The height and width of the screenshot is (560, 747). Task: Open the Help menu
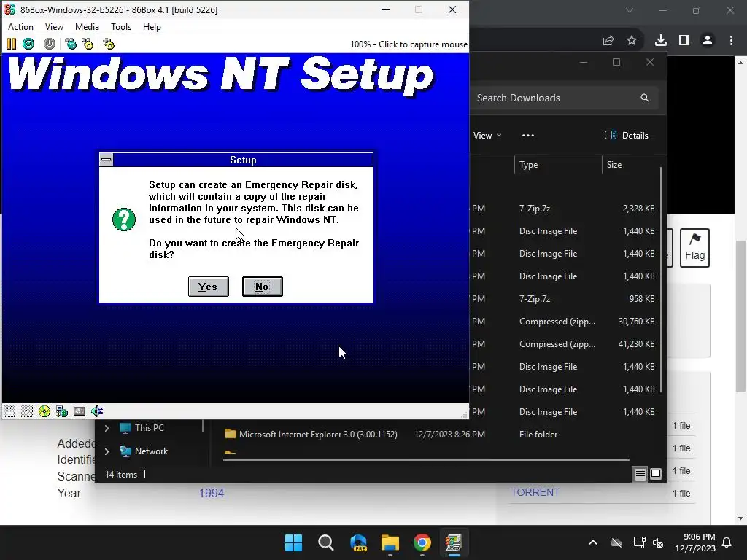[152, 27]
